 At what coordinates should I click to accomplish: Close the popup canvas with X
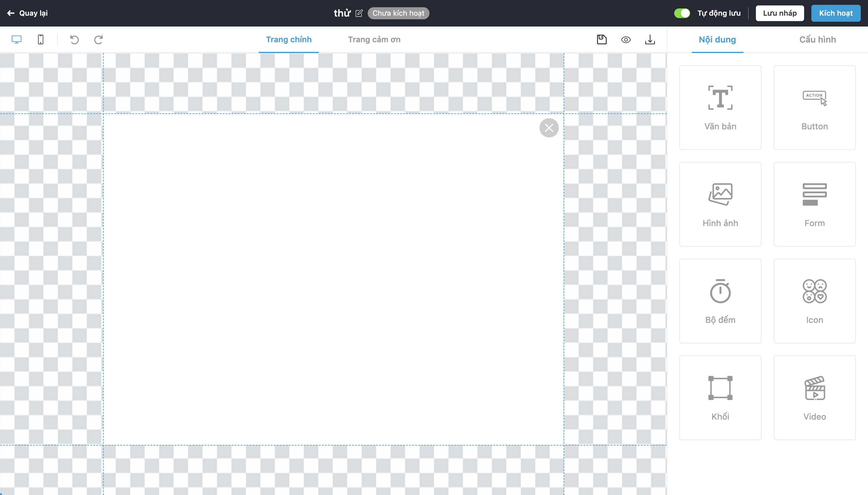549,128
